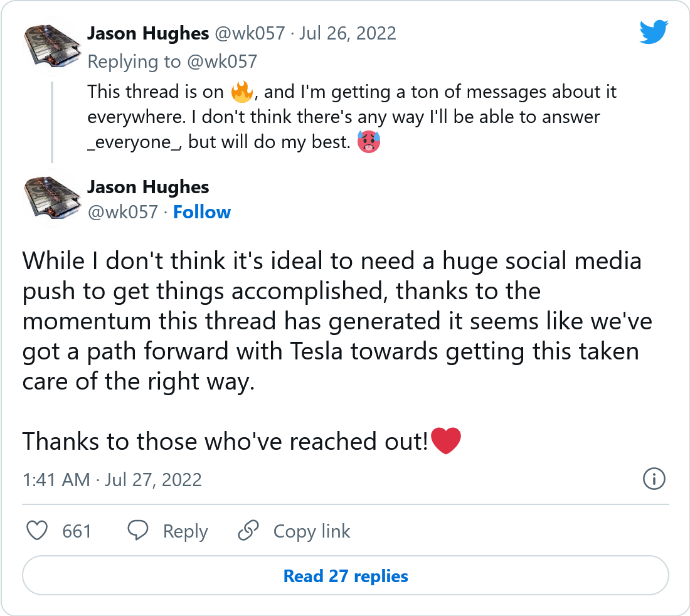Click the "Replying to @wk057" link

click(172, 61)
